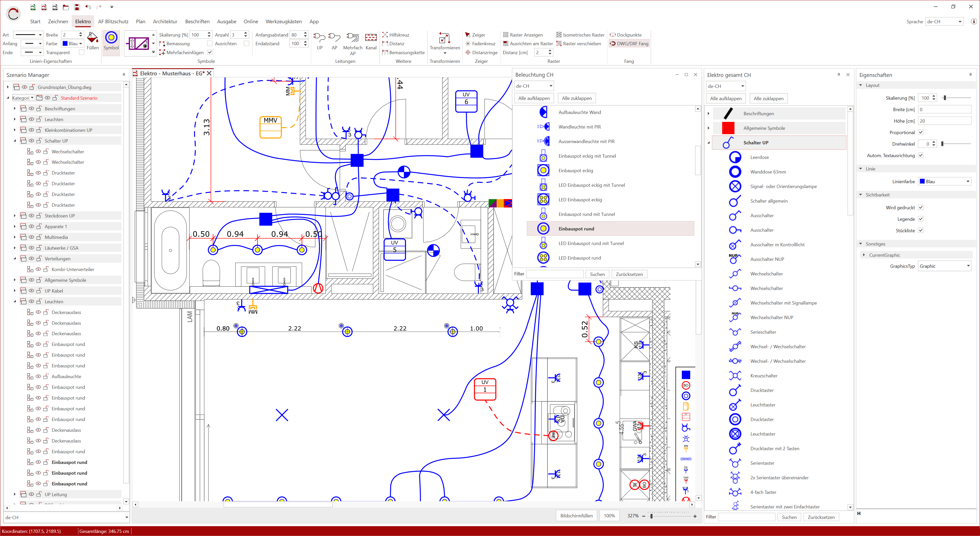The width and height of the screenshot is (980, 536).
Task: Click the Filter input field in Beleuchtung CH
Action: tap(555, 274)
